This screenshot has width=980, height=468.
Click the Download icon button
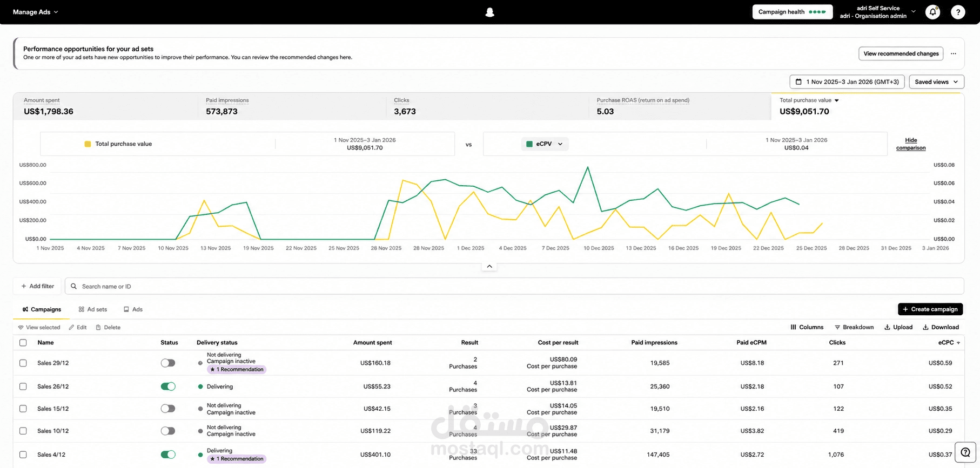tap(941, 327)
